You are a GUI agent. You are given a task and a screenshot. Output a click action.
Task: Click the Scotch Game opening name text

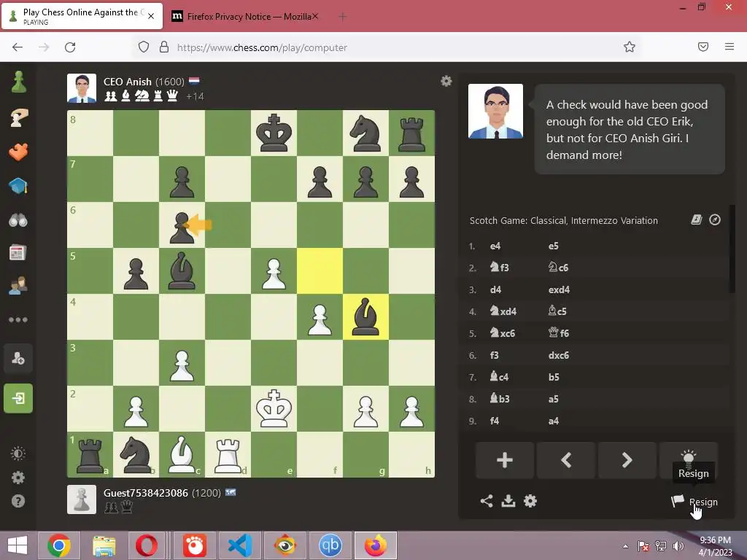pos(564,220)
